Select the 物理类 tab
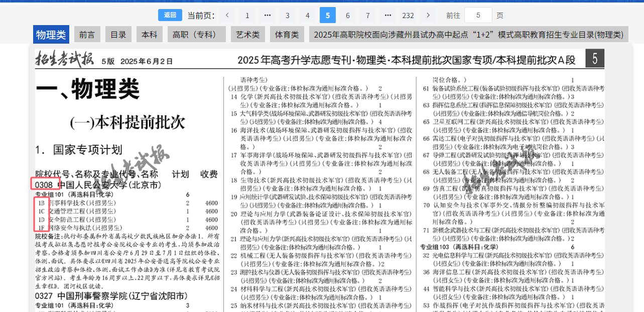The image size is (644, 312). click(x=51, y=35)
